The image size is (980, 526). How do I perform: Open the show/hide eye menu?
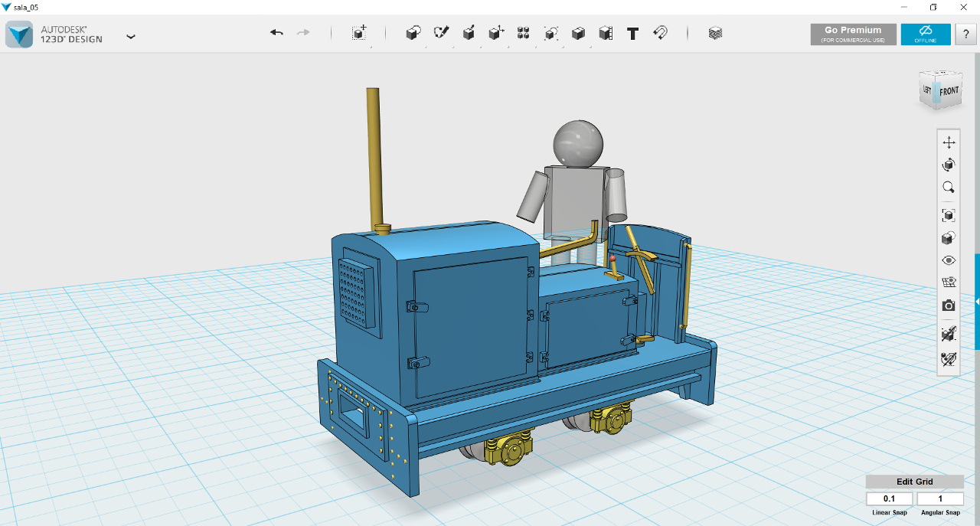[x=949, y=260]
